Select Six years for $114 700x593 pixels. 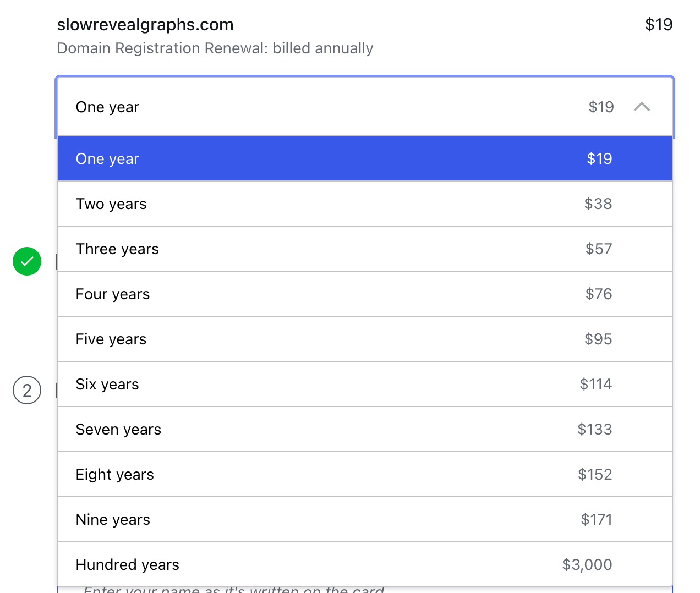tap(364, 385)
